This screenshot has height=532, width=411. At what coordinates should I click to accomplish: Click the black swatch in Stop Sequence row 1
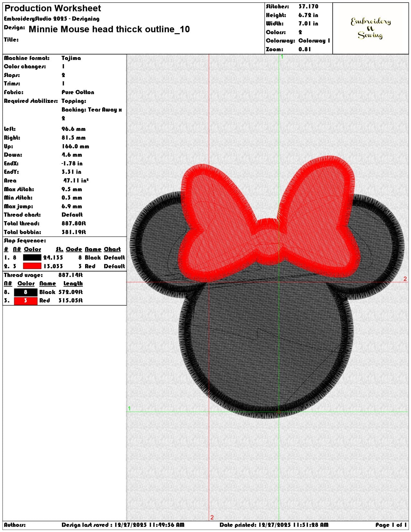[x=32, y=258]
